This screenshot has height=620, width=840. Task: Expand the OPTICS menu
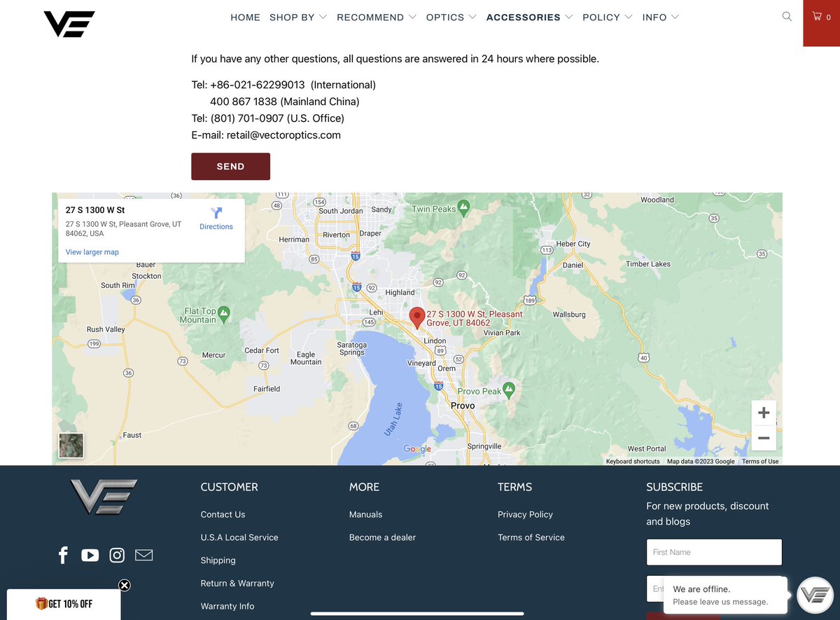click(x=451, y=17)
